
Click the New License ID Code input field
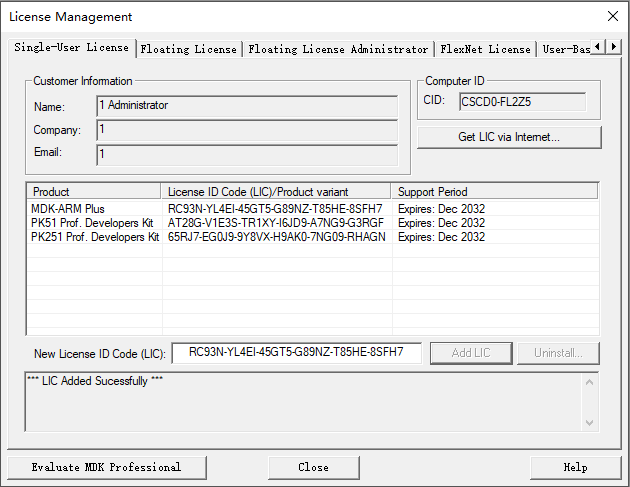click(297, 353)
